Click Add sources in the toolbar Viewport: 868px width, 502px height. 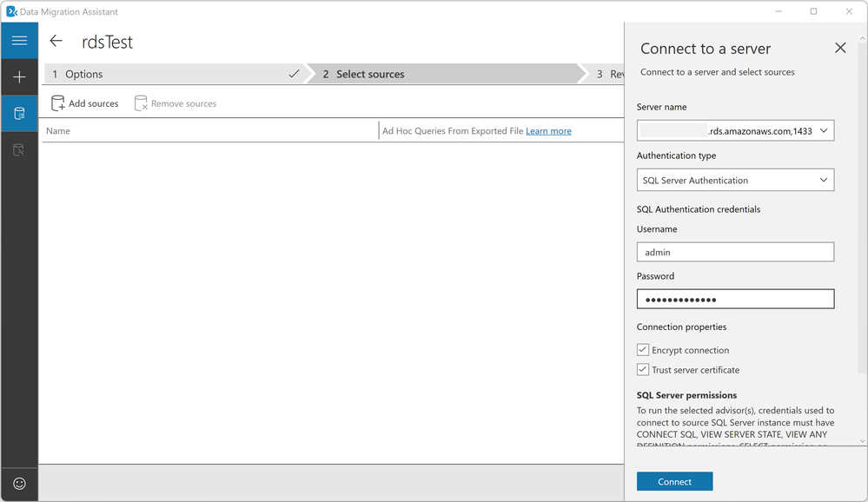click(x=84, y=103)
